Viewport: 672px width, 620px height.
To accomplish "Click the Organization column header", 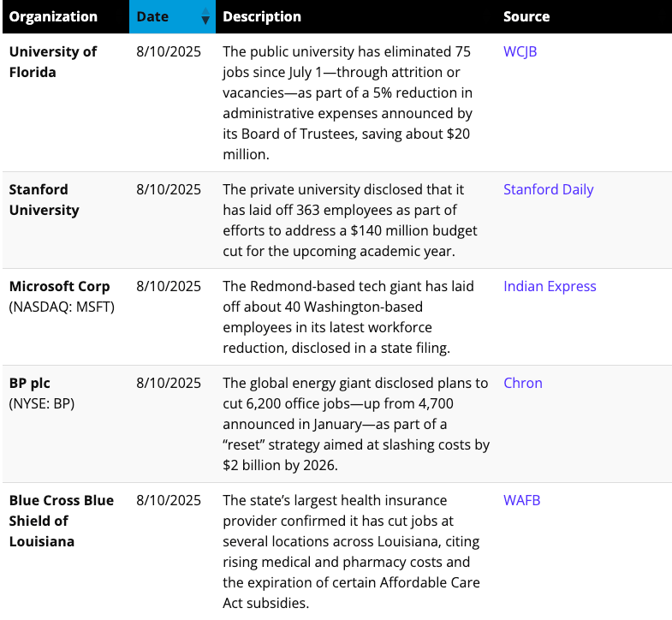I will point(53,17).
